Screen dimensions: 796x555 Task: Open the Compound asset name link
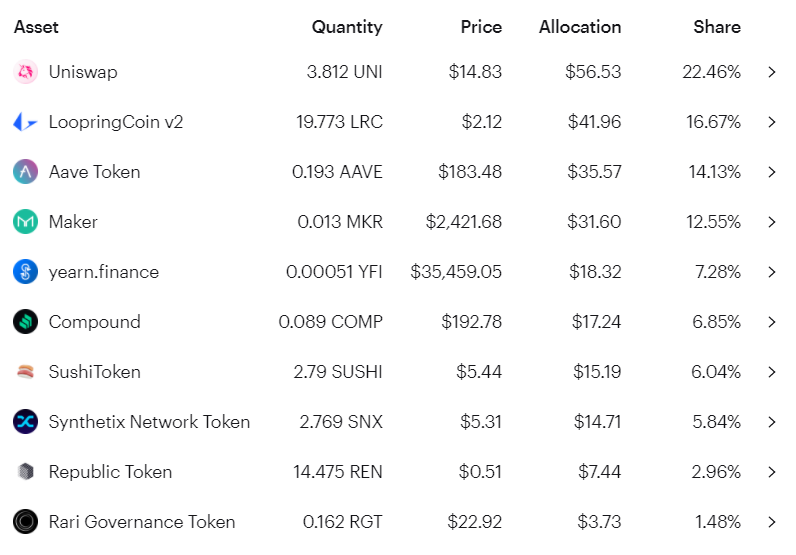(x=94, y=322)
